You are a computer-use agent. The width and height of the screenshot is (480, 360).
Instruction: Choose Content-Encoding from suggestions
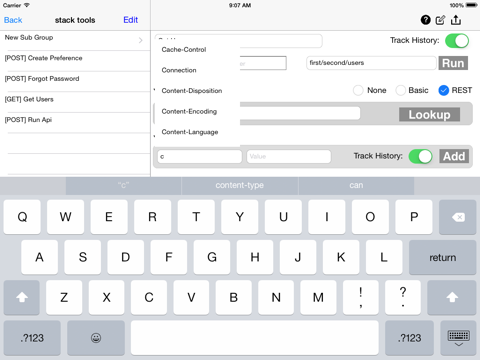pyautogui.click(x=197, y=111)
